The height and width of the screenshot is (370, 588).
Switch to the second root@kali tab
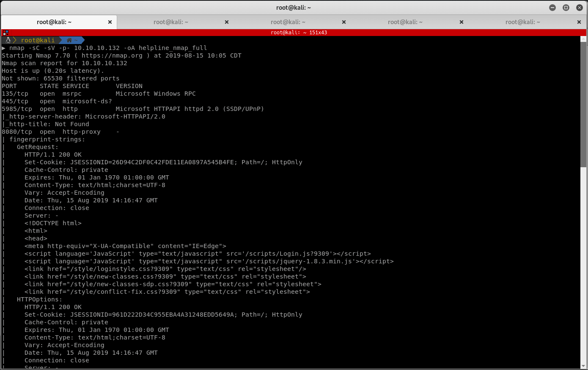pos(171,22)
